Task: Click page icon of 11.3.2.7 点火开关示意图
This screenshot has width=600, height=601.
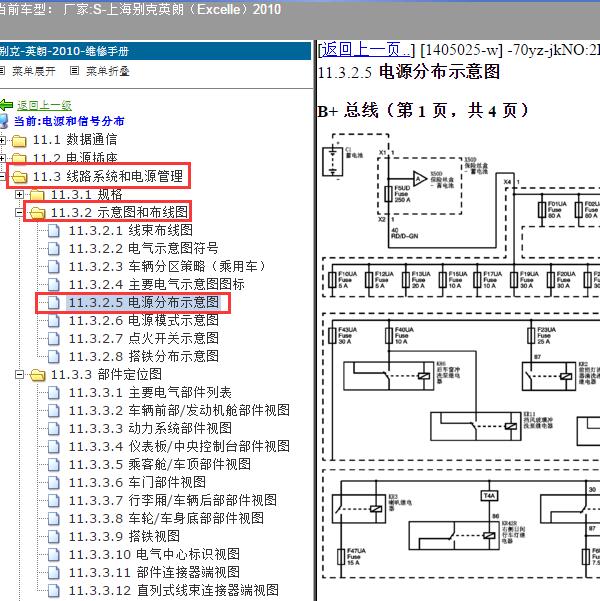Action: (54, 339)
